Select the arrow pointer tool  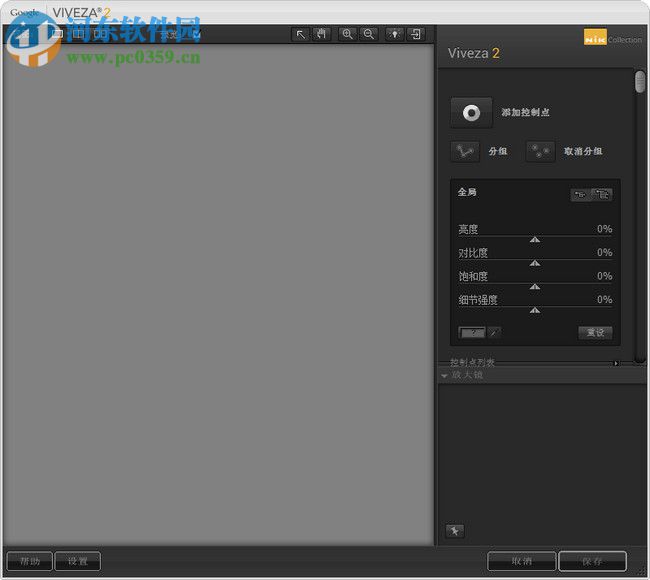[x=301, y=34]
